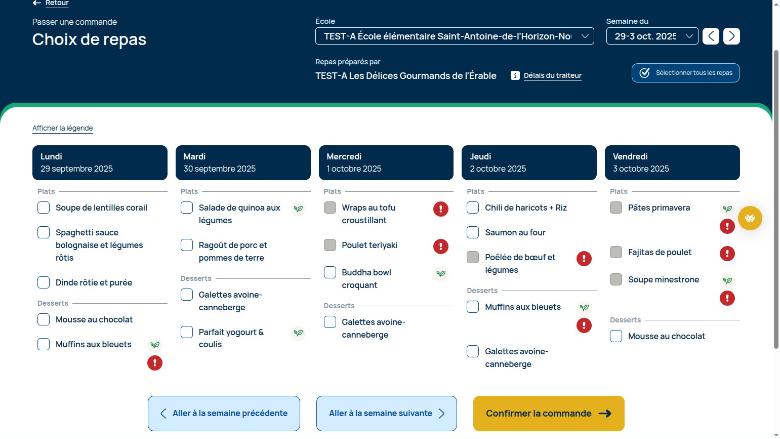Go to previous week using the left chevron

pos(711,36)
